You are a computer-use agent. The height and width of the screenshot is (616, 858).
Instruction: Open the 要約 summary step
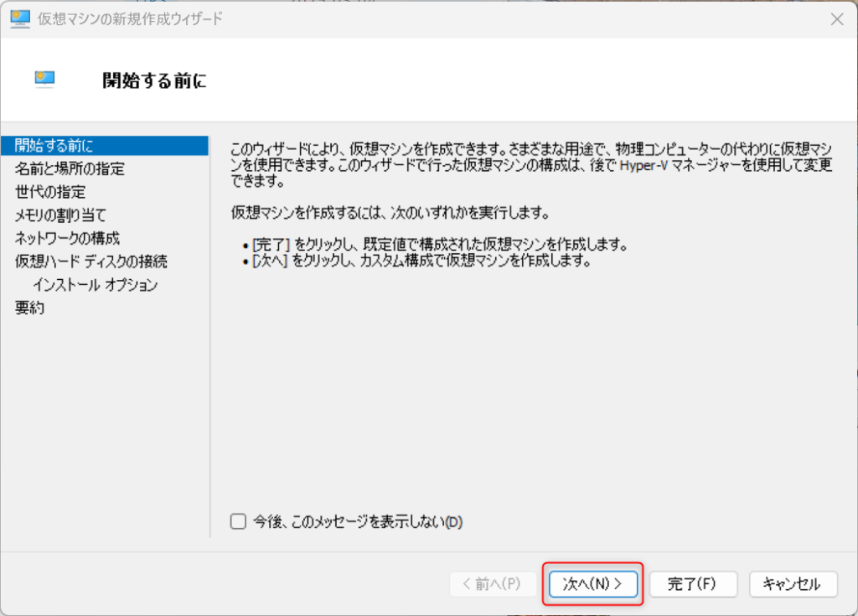[x=30, y=308]
